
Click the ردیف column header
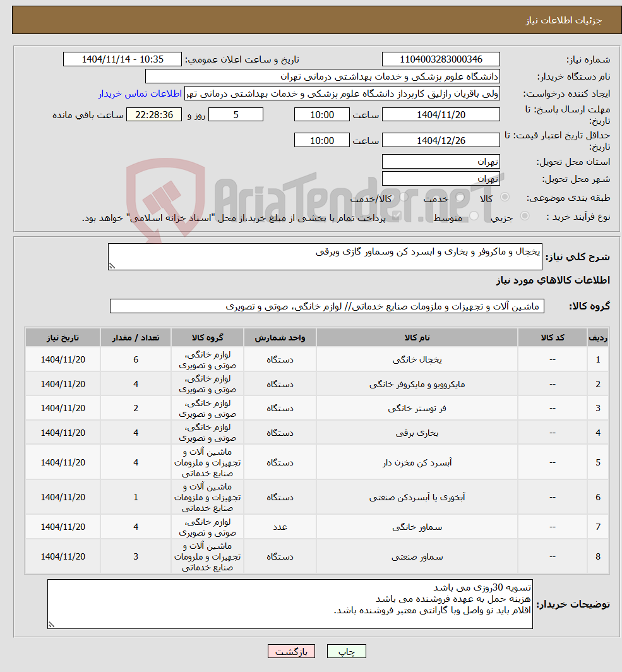point(598,338)
